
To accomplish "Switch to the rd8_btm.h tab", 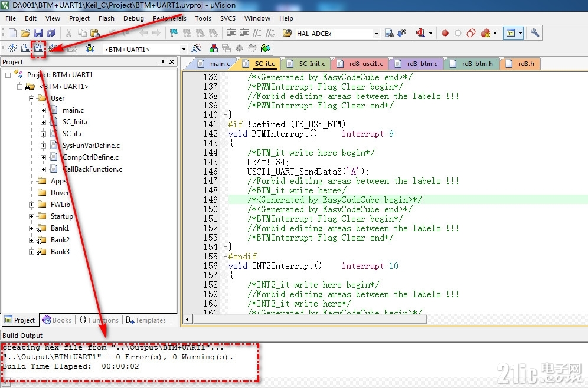I will (x=472, y=64).
